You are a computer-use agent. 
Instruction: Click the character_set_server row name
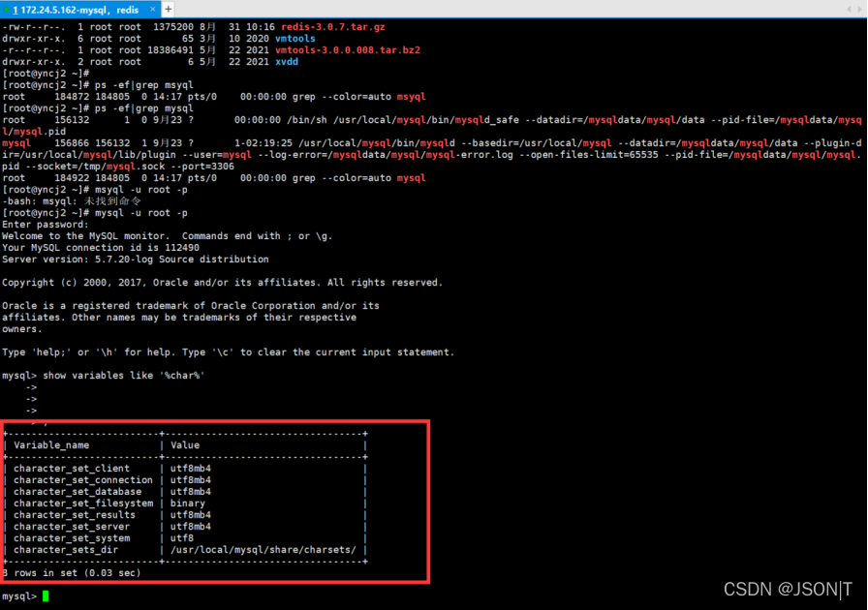click(72, 527)
